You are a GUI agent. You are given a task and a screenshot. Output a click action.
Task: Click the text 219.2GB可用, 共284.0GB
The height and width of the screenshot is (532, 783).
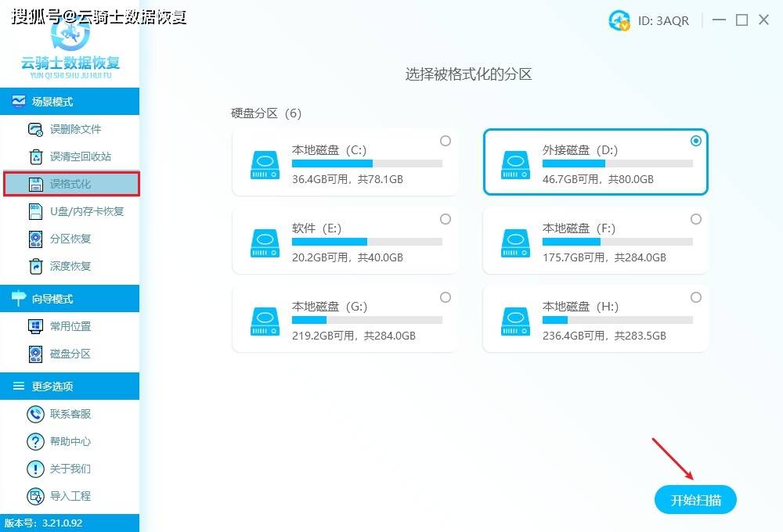click(354, 336)
